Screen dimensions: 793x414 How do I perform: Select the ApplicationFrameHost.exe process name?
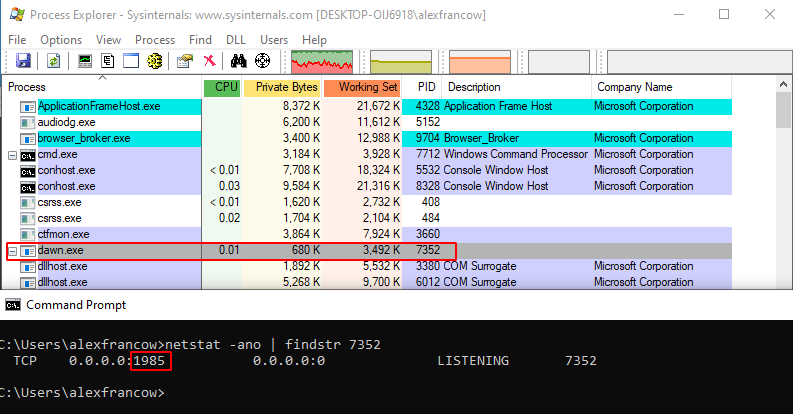click(x=99, y=106)
